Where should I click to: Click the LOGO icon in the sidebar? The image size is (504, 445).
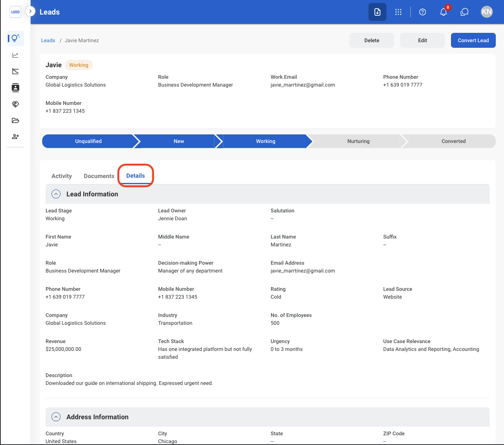pyautogui.click(x=15, y=12)
